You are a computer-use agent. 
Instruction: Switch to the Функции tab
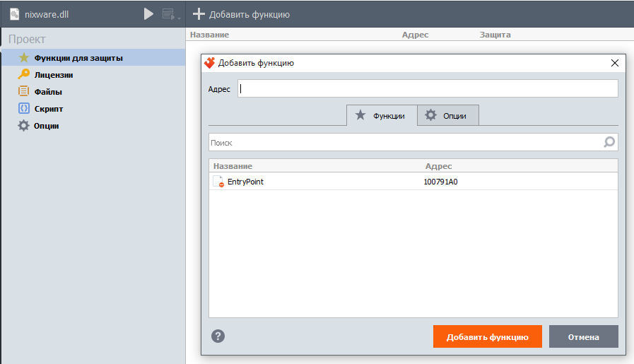[x=381, y=115]
